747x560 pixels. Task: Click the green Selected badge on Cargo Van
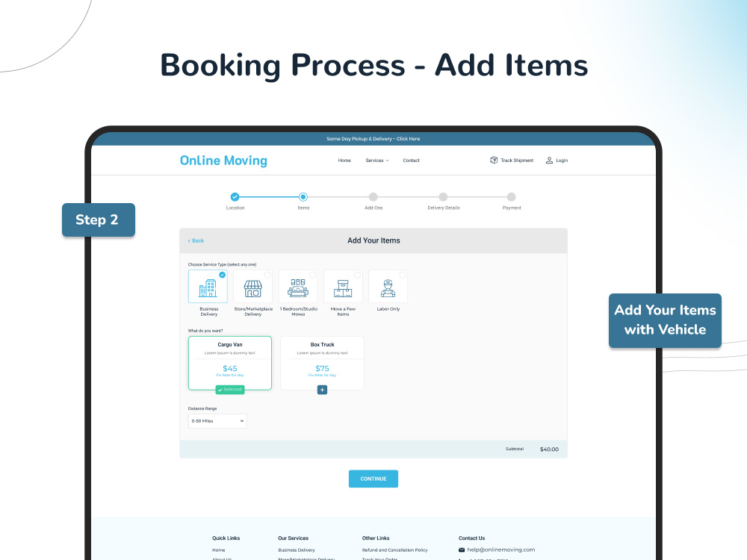click(x=230, y=390)
